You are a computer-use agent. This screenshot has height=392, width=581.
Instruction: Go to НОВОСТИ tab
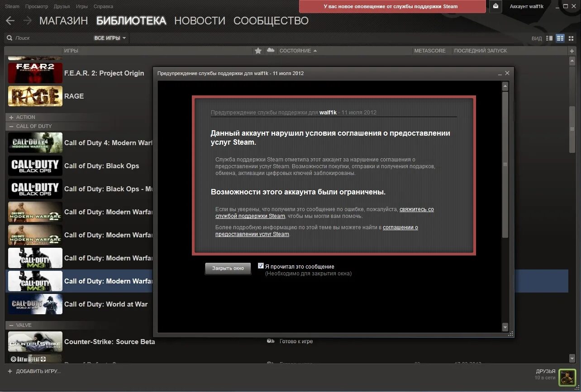(200, 21)
